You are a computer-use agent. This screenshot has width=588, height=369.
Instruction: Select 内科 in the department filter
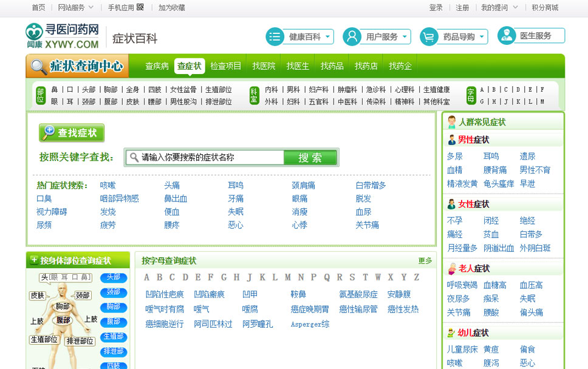click(x=271, y=89)
